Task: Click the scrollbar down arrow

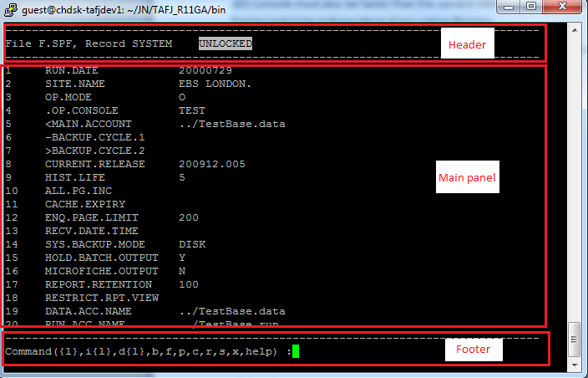Action: (x=573, y=365)
